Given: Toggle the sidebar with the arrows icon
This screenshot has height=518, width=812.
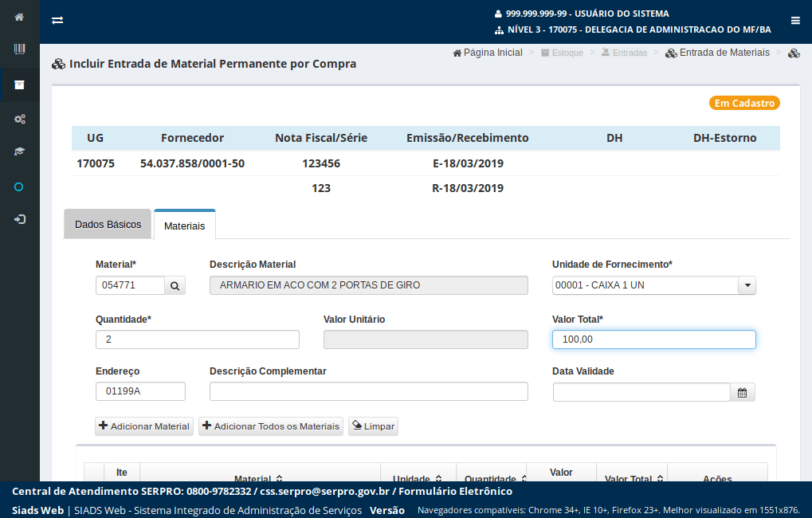Looking at the screenshot, I should pos(57,21).
